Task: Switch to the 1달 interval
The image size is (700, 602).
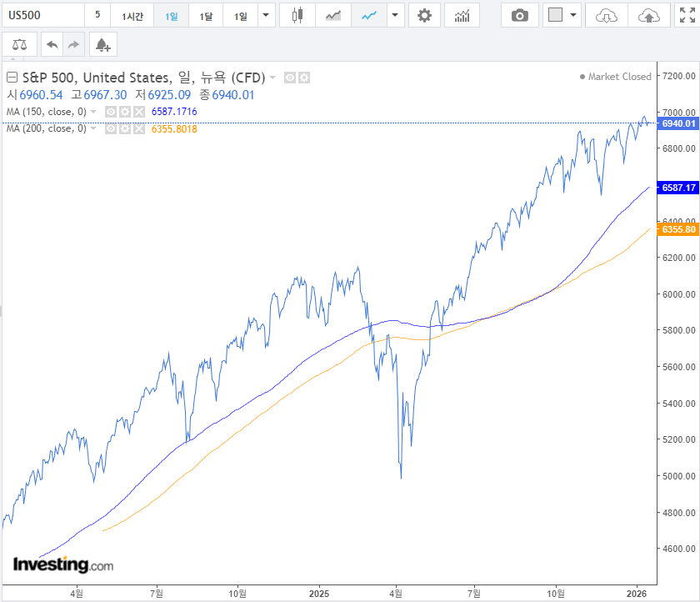Action: pos(206,15)
